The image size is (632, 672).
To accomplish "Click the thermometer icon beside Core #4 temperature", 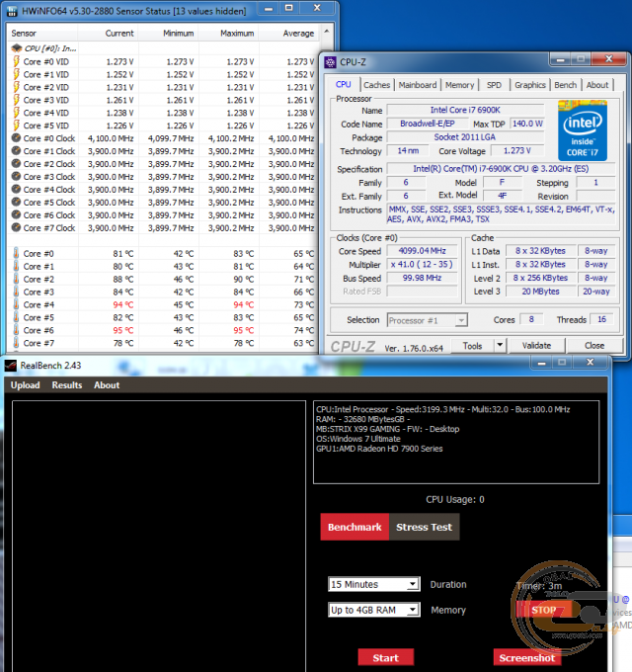I will pyautogui.click(x=16, y=304).
